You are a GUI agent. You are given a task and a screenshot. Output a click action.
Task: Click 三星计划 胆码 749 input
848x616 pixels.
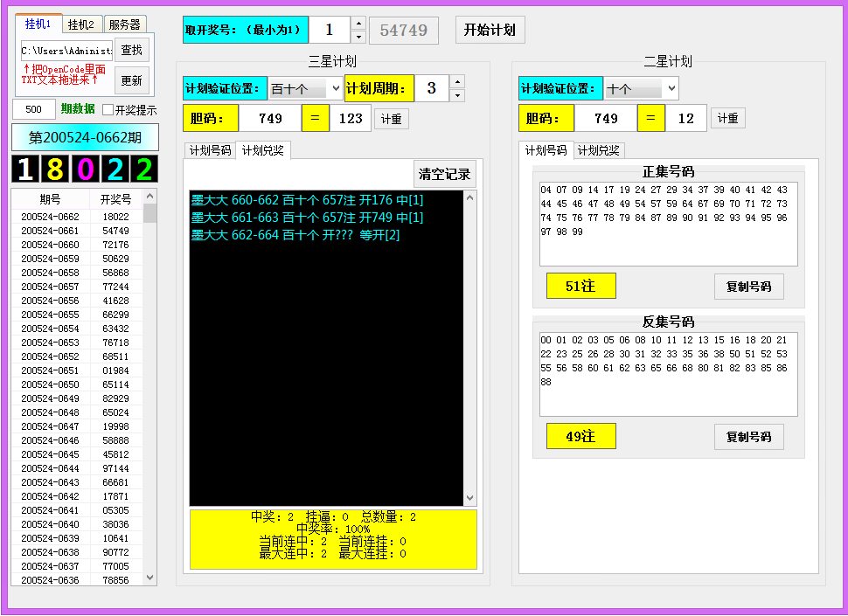(x=270, y=118)
